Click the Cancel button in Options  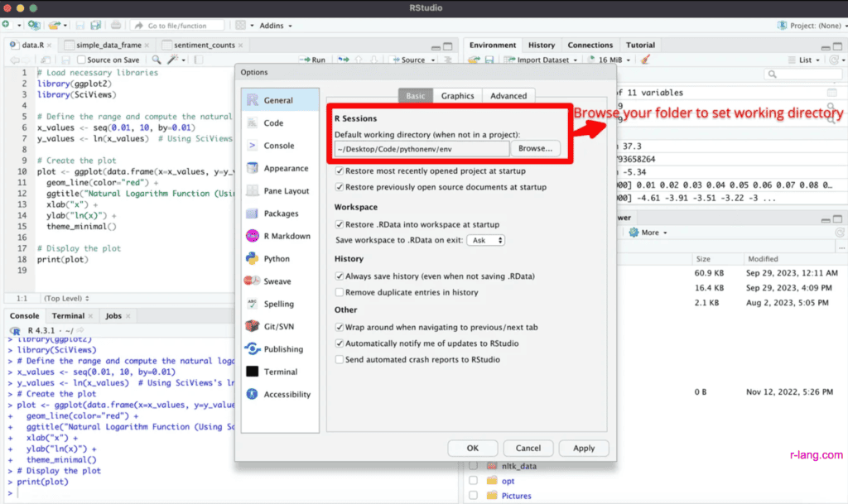click(x=528, y=448)
